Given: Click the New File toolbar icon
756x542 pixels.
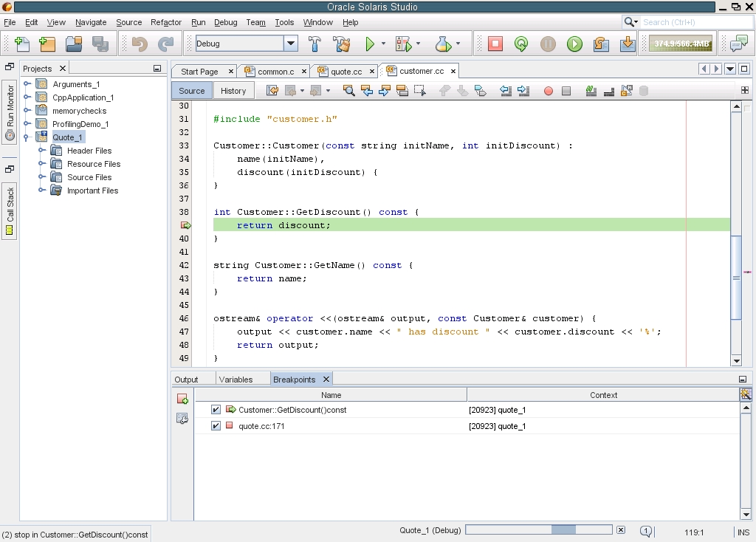Looking at the screenshot, I should tap(22, 44).
